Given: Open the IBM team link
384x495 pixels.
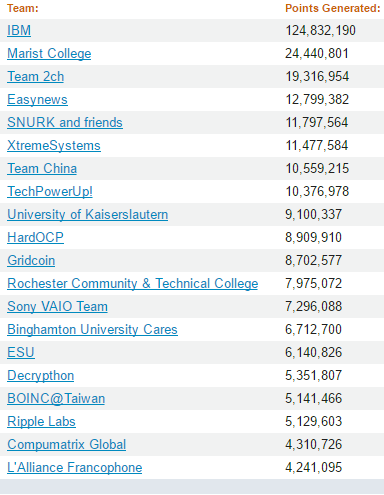Looking at the screenshot, I should coord(19,31).
